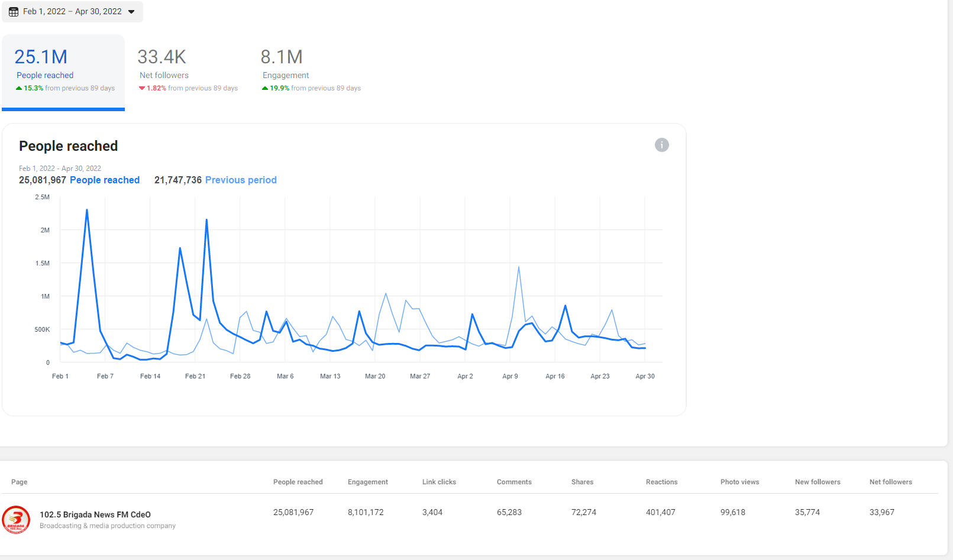Click the 25.1M headline figure
953x560 pixels.
41,57
